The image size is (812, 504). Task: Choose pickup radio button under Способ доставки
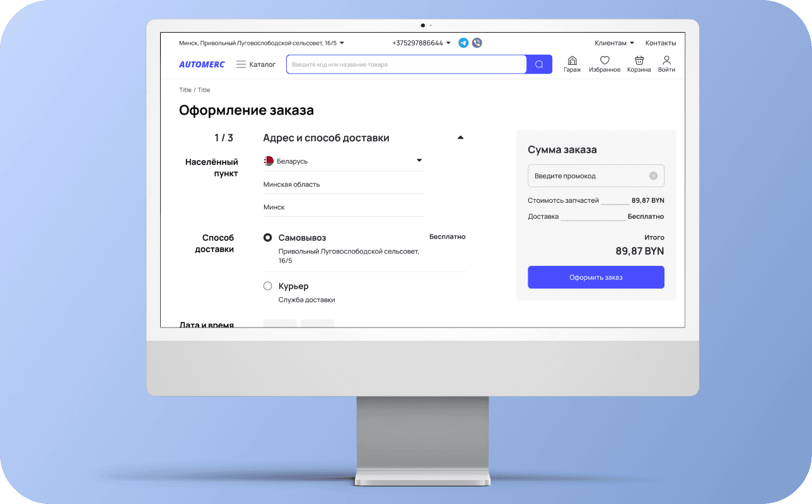(x=267, y=238)
